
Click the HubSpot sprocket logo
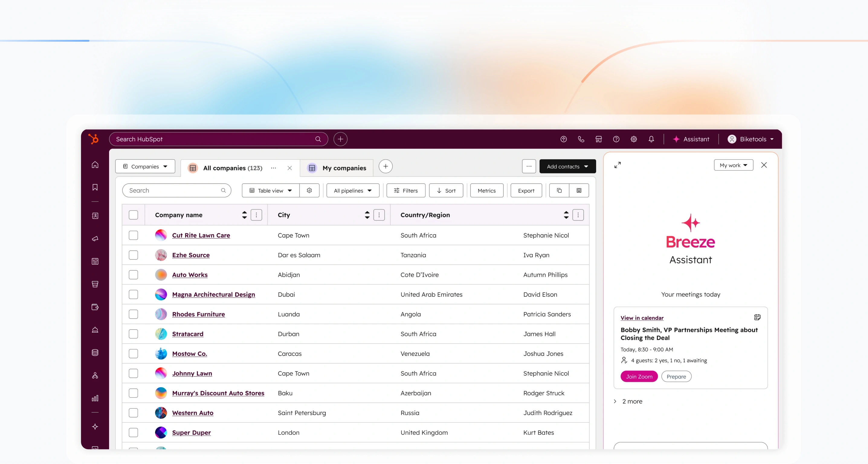tap(93, 139)
